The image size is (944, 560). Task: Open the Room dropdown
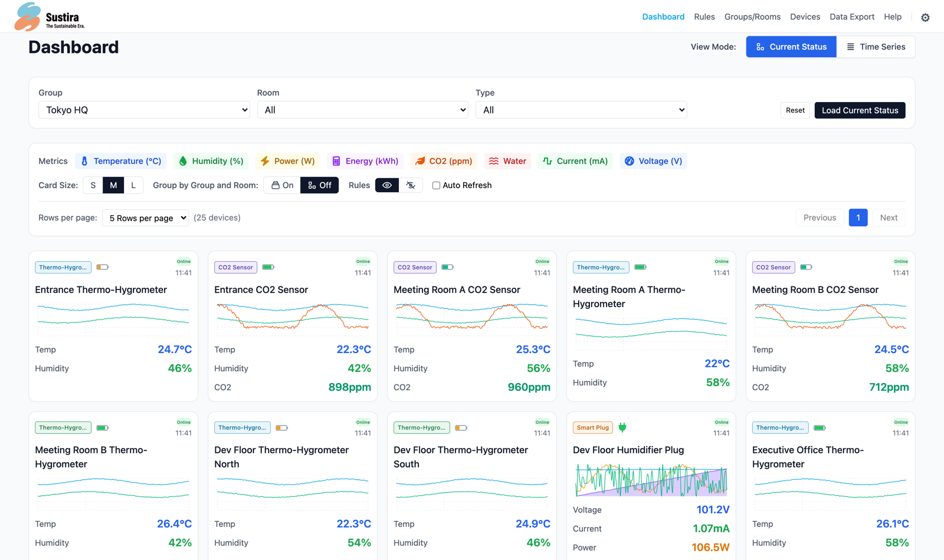coord(363,110)
